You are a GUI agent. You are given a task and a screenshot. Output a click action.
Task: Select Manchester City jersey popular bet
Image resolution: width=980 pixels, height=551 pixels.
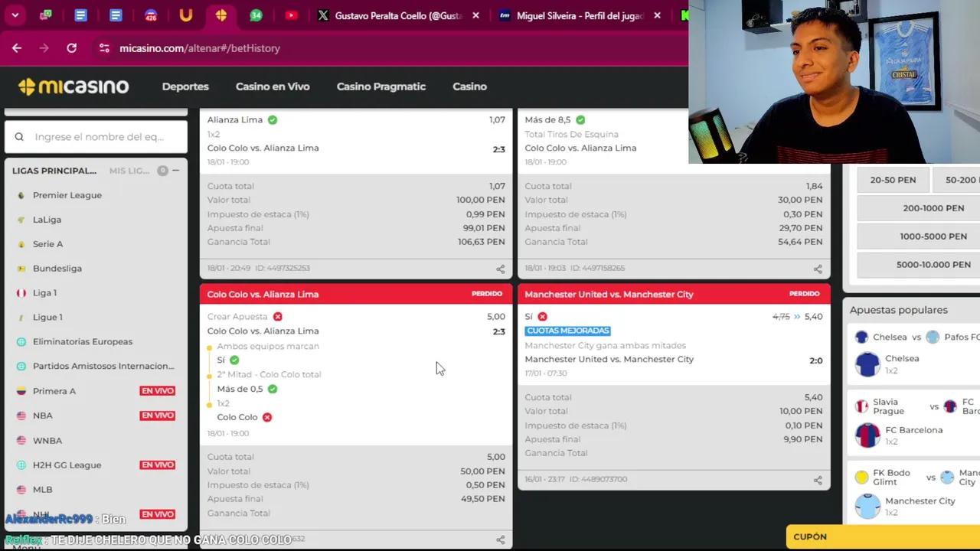867,507
